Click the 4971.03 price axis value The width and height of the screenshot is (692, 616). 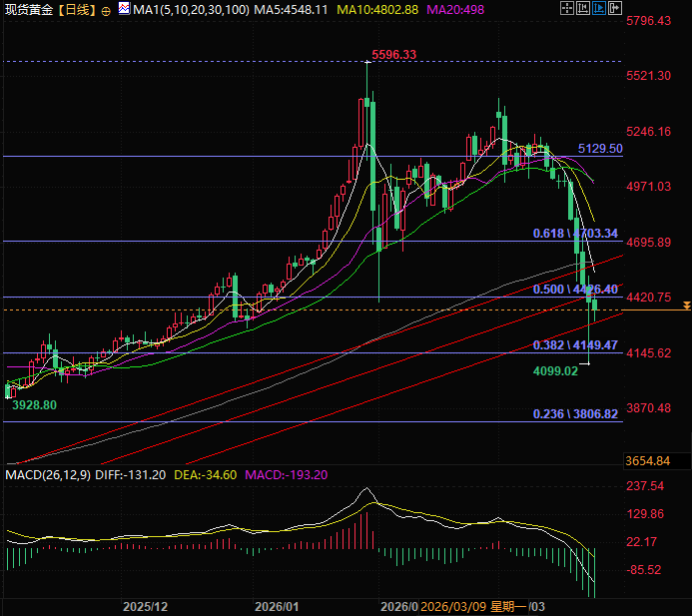pos(648,187)
